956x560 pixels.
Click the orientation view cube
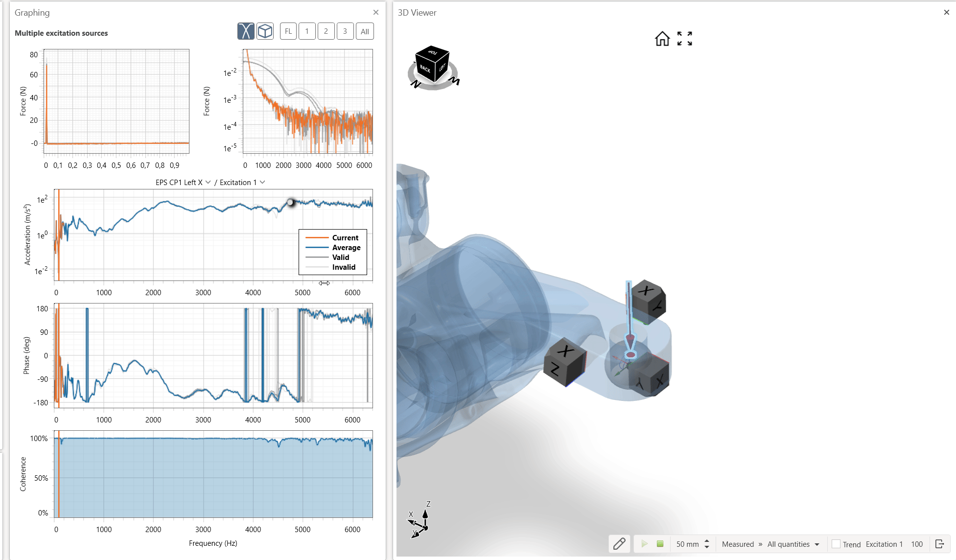point(432,64)
